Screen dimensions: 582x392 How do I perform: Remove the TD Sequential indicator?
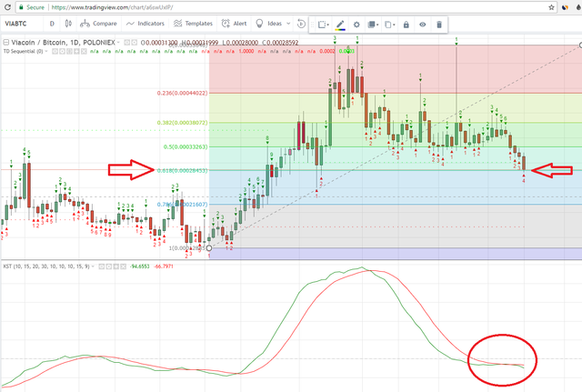coord(84,51)
